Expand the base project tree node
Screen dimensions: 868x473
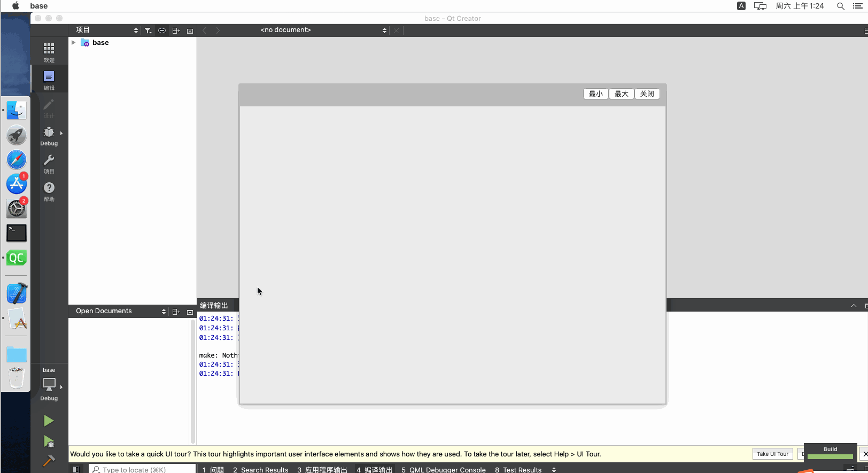[x=74, y=42]
